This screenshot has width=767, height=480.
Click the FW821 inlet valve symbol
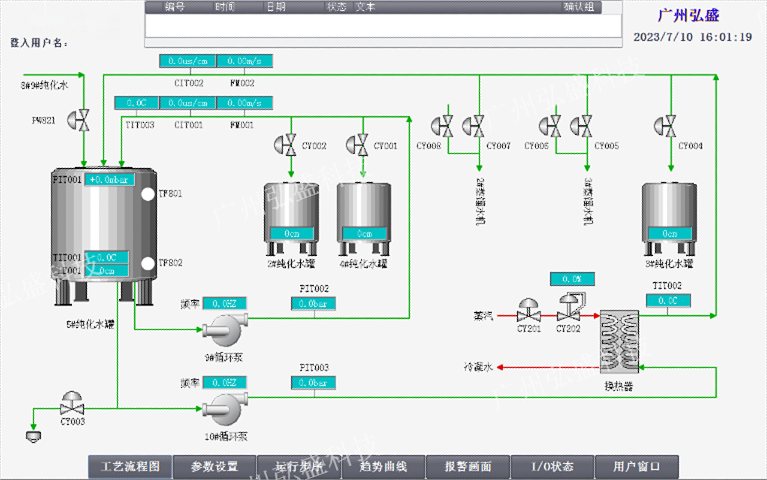79,120
